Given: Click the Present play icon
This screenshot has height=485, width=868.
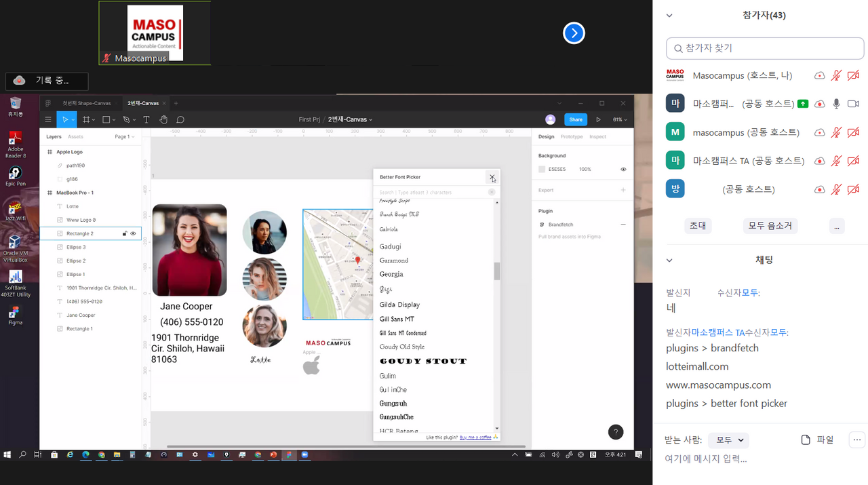Looking at the screenshot, I should pyautogui.click(x=598, y=119).
